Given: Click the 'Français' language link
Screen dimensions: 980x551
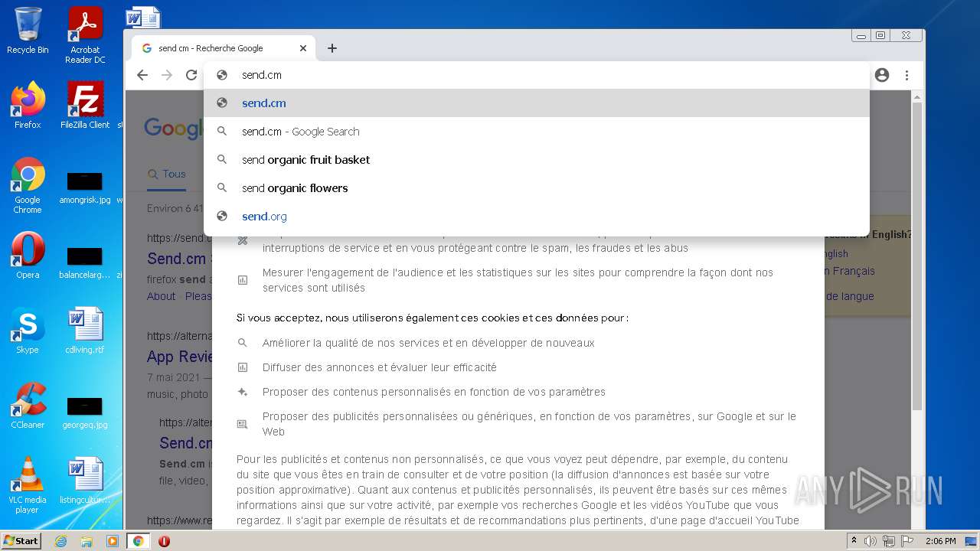Looking at the screenshot, I should (x=850, y=271).
